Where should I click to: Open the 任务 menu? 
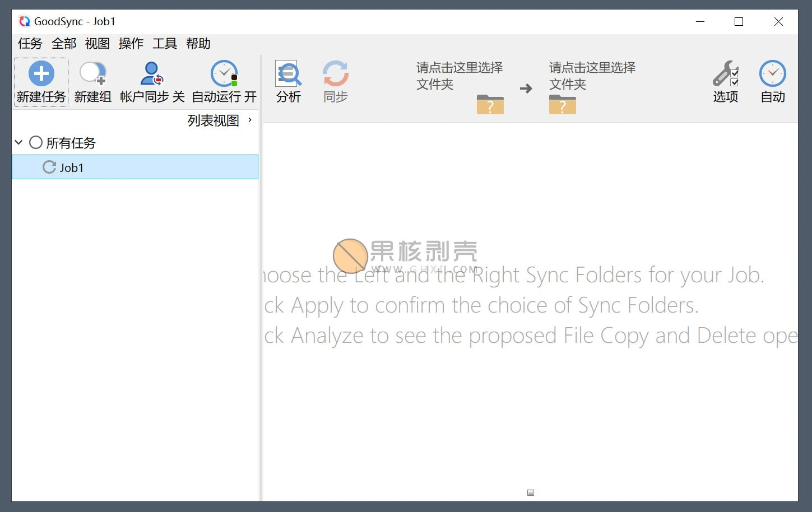30,43
